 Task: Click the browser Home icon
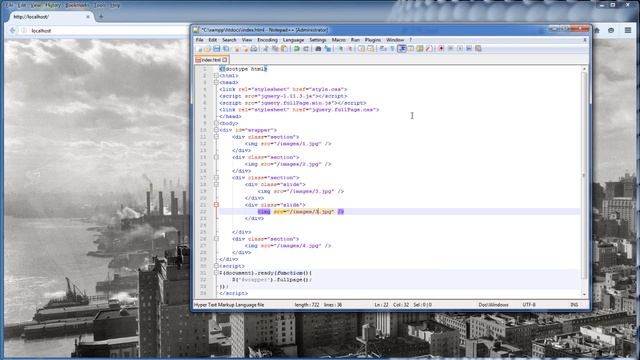coord(597,30)
